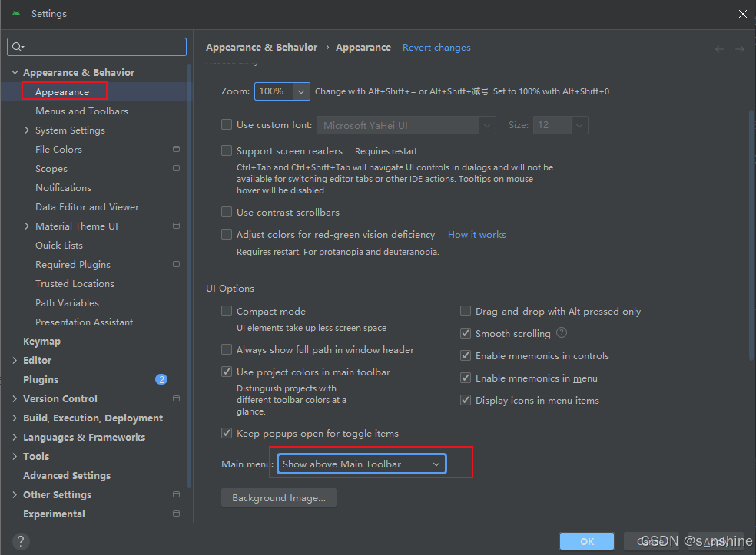This screenshot has height=555, width=756.
Task: Click the search magnifier icon in settings
Action: [18, 47]
